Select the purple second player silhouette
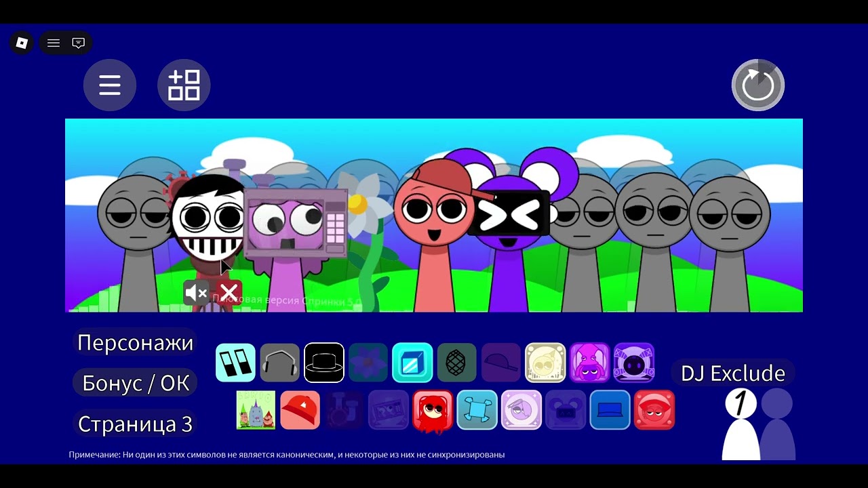 point(777,426)
